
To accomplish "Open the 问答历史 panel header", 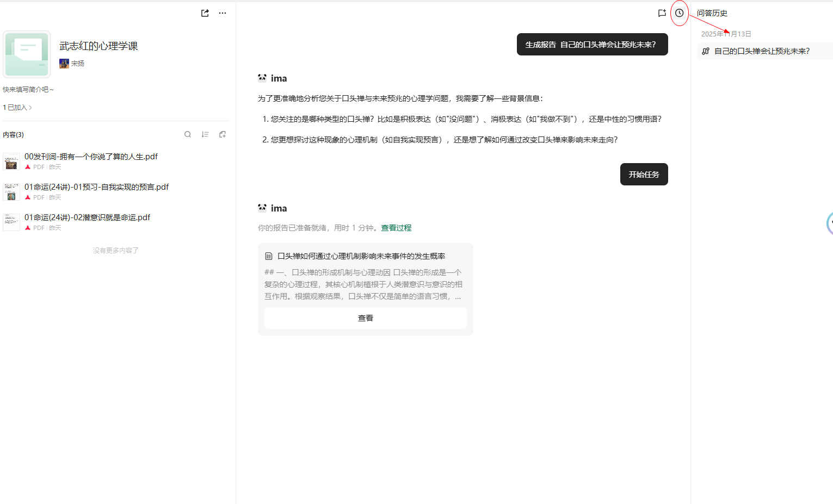I will coord(713,13).
